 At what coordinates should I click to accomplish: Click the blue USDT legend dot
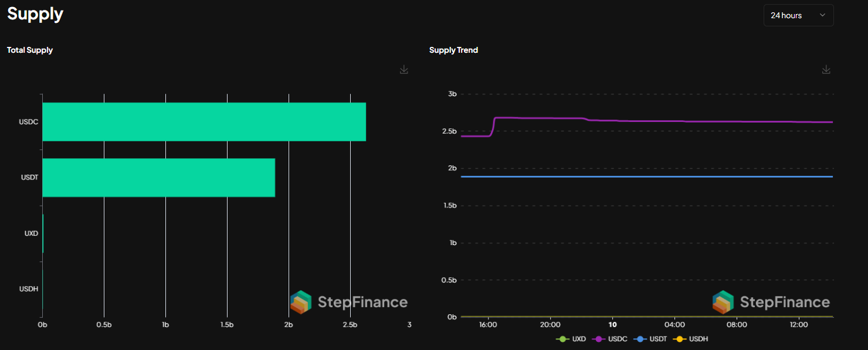click(x=641, y=339)
